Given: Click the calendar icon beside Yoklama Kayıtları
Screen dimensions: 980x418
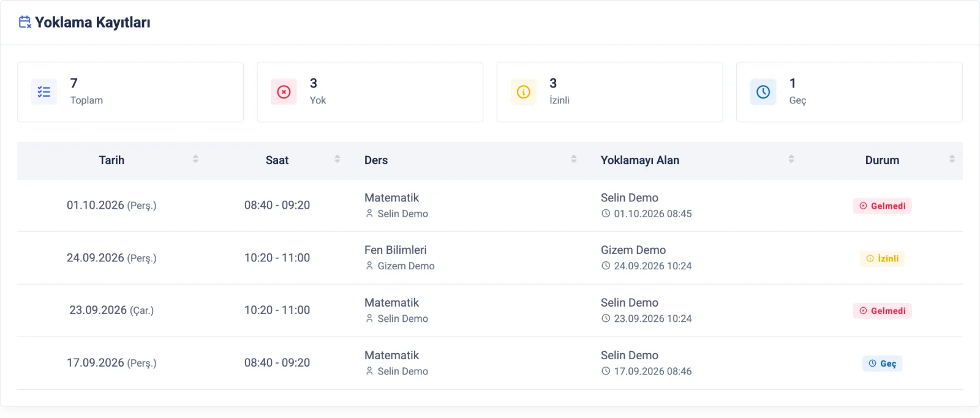Looking at the screenshot, I should pyautogui.click(x=25, y=22).
